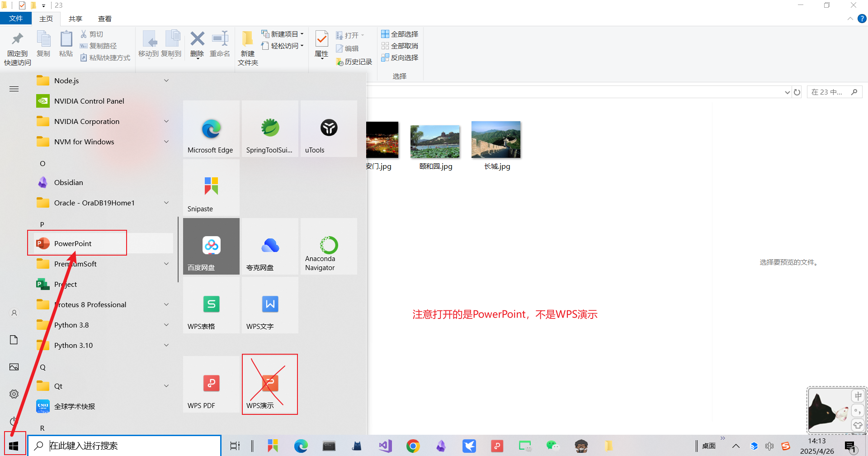Expand the Node.js folder

(166, 81)
